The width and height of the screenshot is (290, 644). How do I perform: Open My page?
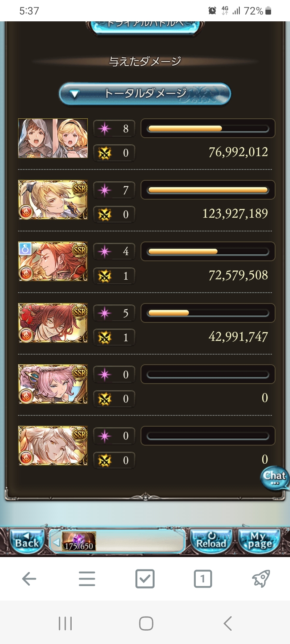click(259, 541)
